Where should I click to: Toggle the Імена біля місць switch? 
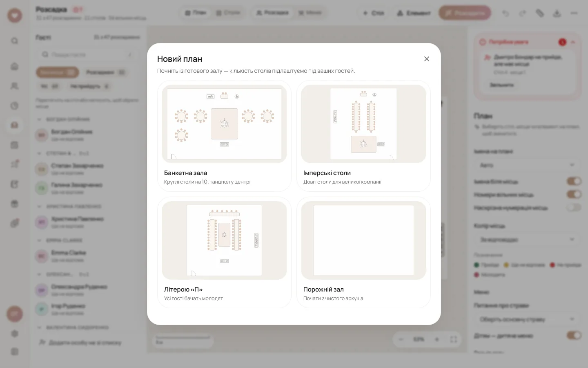pyautogui.click(x=574, y=181)
